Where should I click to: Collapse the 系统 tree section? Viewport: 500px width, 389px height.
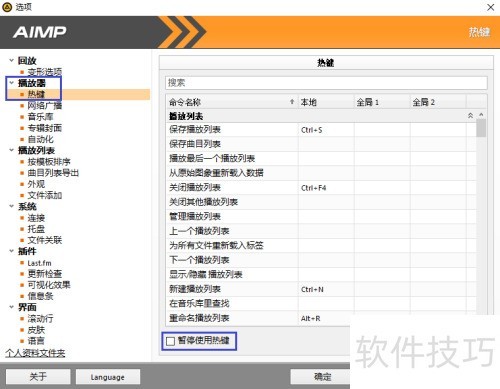click(x=11, y=206)
